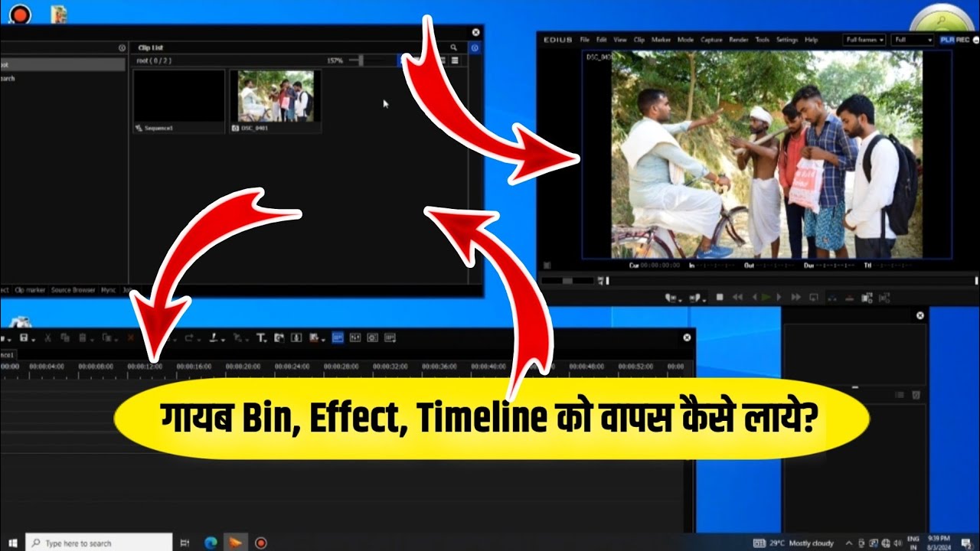Click the Paste icon in the timeline
The width and height of the screenshot is (980, 551).
tap(82, 337)
